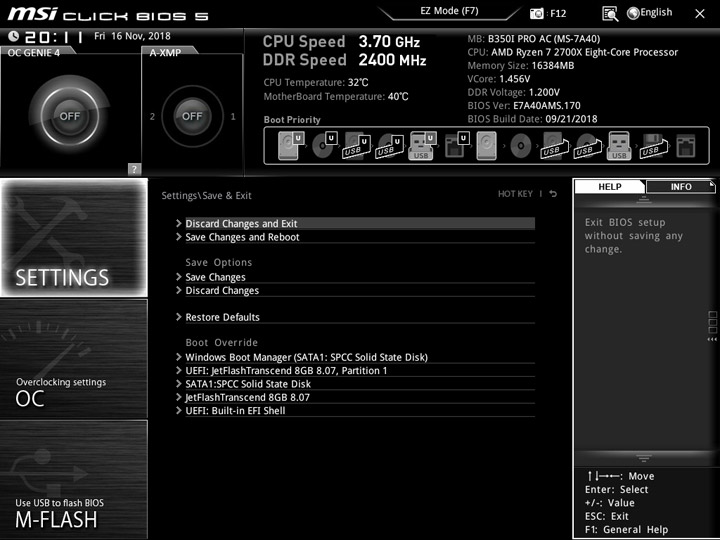Viewport: 720px width, 540px height.
Task: Click the Settings\Save & Exit breadcrumb
Action: point(206,196)
